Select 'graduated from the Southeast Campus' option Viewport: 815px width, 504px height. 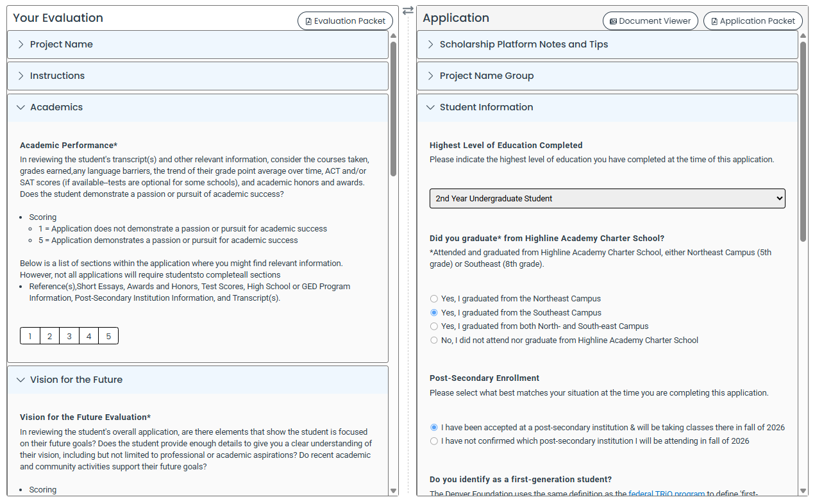click(x=434, y=313)
